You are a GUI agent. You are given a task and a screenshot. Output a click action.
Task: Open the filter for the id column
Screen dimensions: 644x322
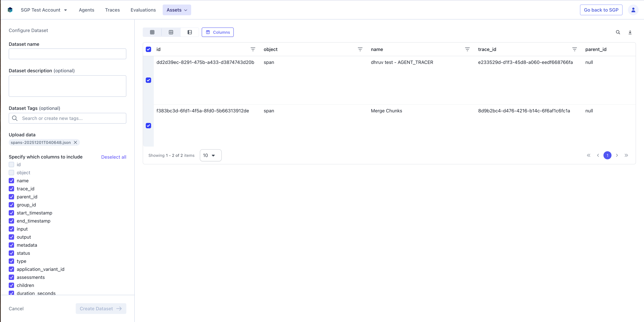[x=253, y=49]
